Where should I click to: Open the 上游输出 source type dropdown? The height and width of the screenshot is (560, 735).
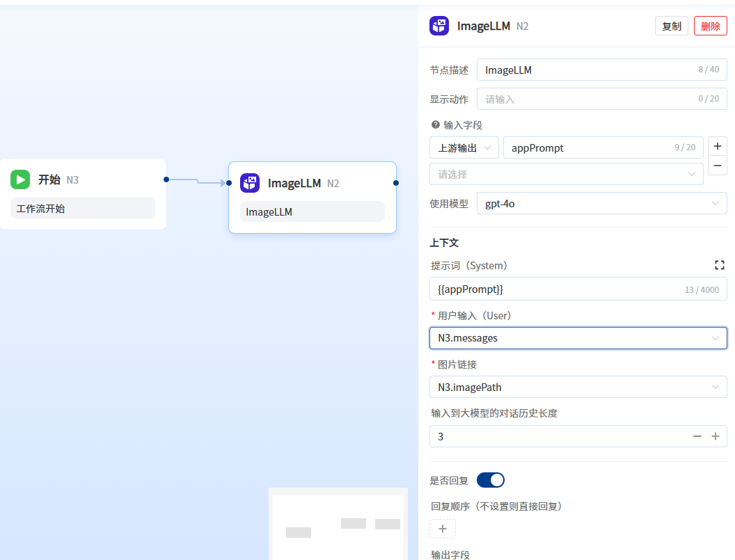[464, 147]
